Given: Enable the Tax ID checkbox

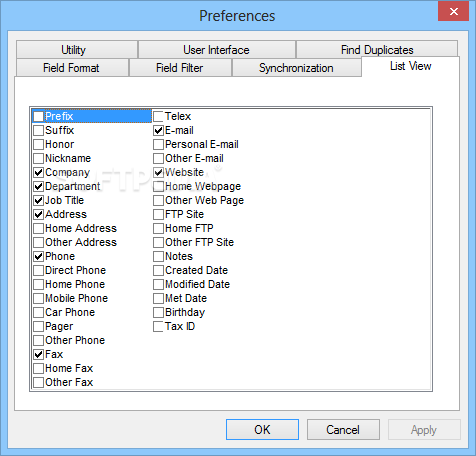Looking at the screenshot, I should coord(158,326).
